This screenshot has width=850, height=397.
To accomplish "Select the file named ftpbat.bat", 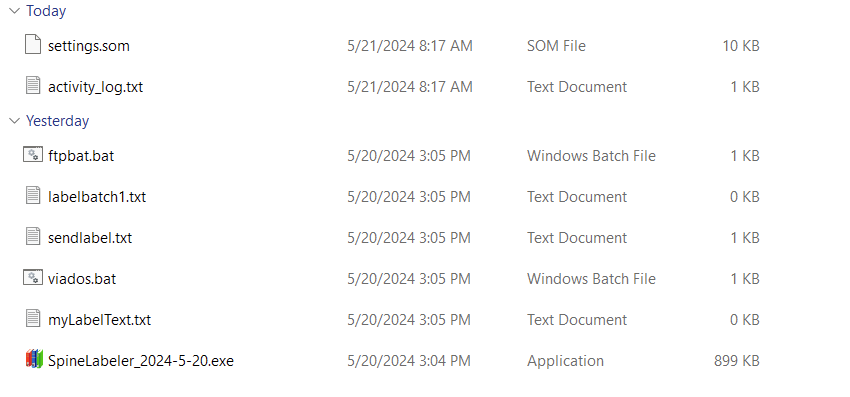I will [x=81, y=156].
